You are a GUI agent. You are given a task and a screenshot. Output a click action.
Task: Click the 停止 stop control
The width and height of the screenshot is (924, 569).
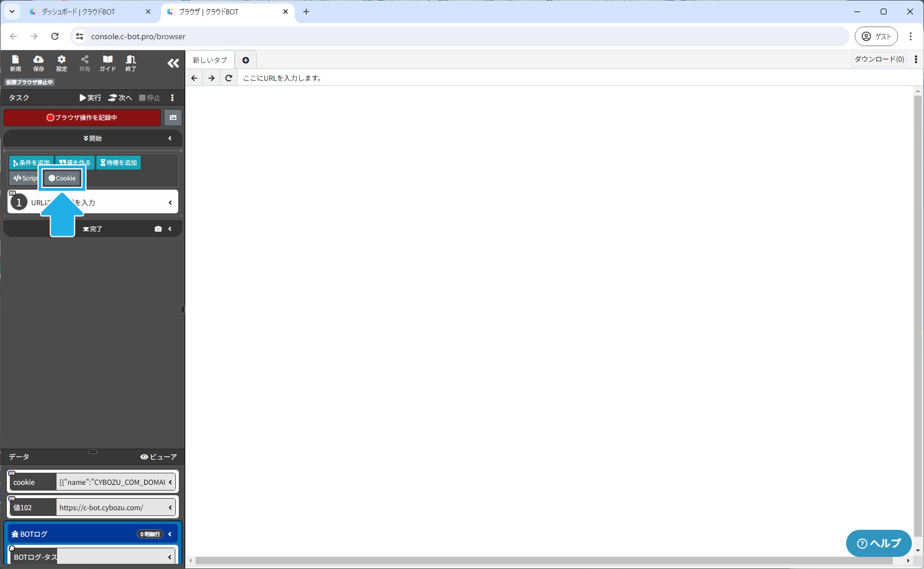(150, 98)
